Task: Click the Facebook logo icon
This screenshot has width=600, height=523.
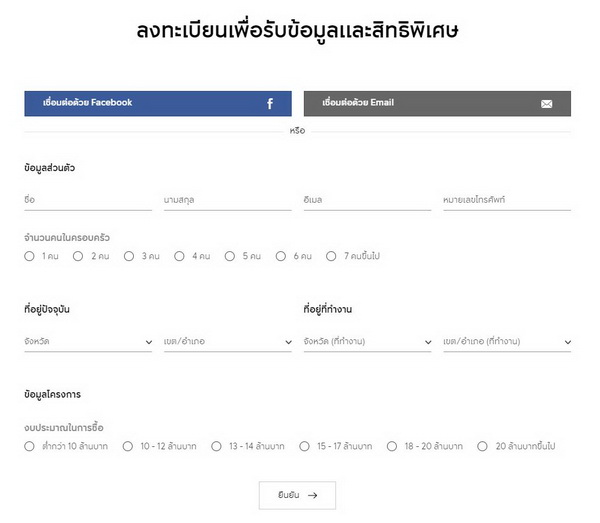Action: click(x=270, y=104)
